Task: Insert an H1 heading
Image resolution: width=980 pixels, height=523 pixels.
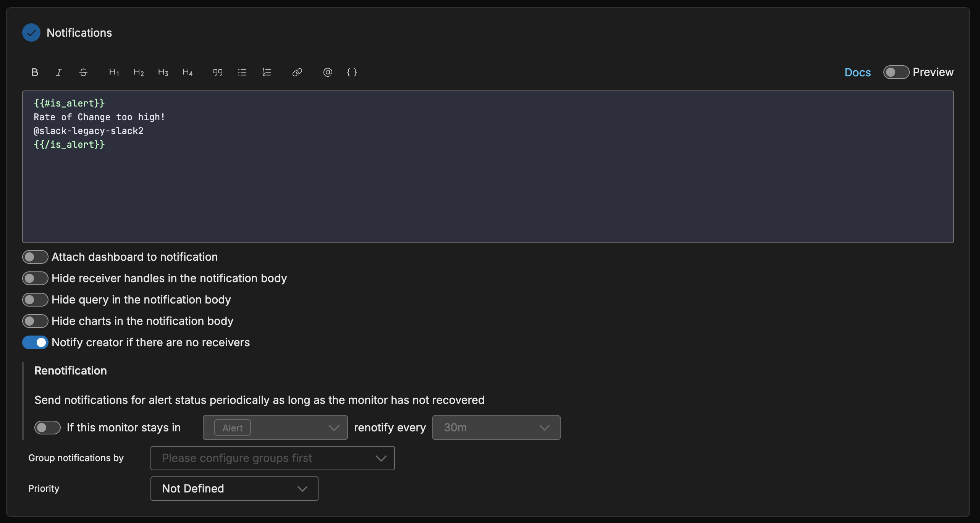Action: [114, 72]
